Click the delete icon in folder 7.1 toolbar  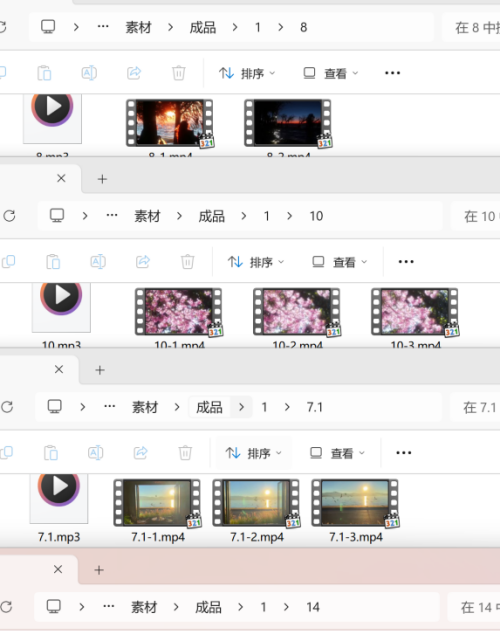pyautogui.click(x=185, y=452)
